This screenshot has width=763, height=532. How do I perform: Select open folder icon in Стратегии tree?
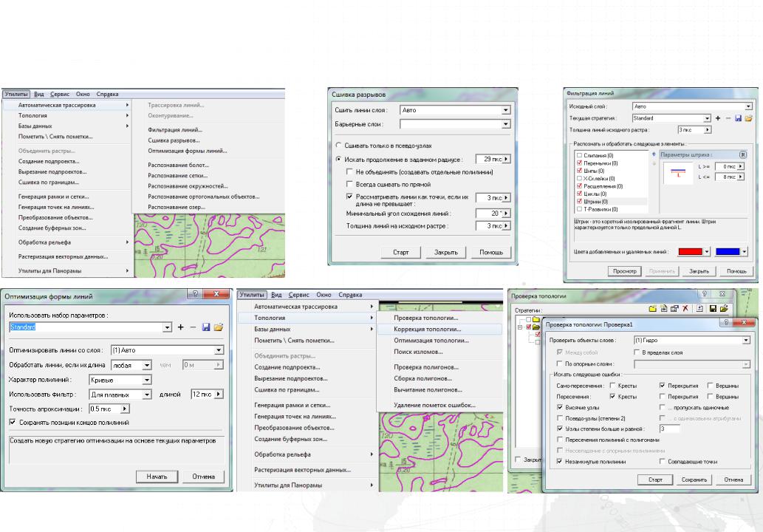[536, 327]
